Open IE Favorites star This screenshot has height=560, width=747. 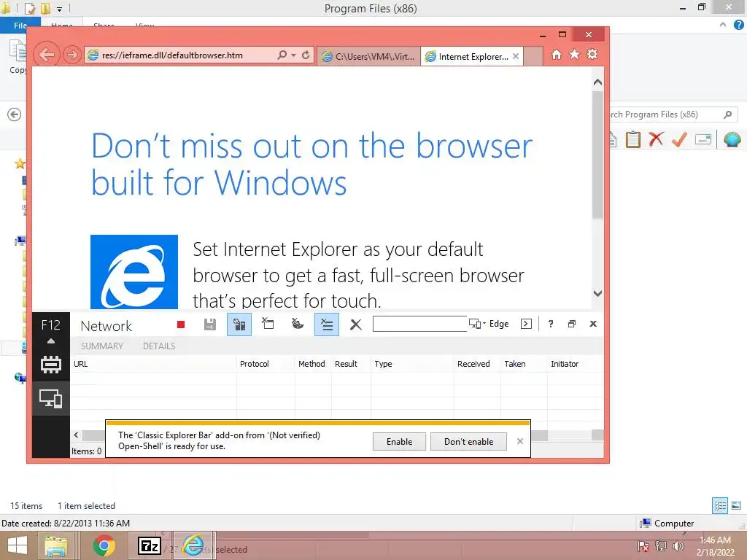575,54
